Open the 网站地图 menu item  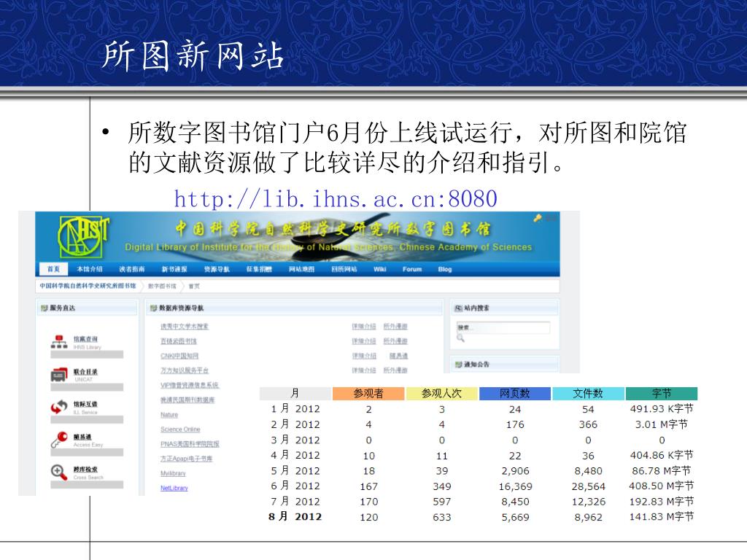click(301, 269)
